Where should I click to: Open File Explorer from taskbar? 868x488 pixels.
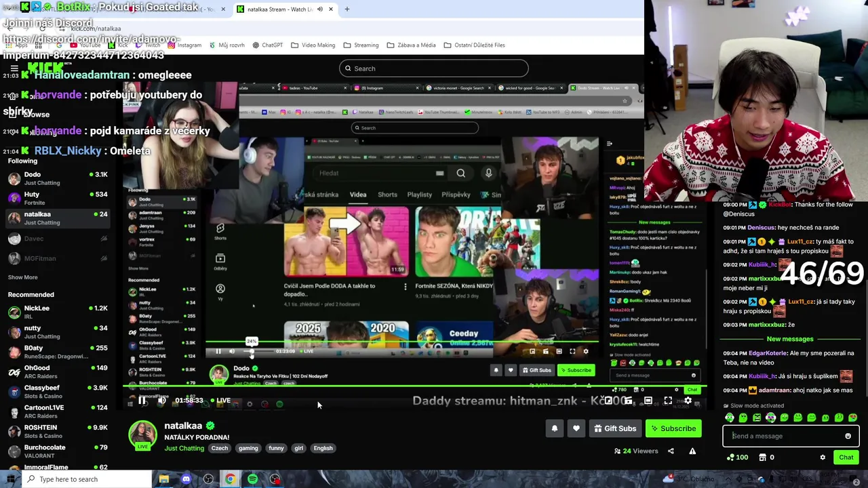pyautogui.click(x=163, y=479)
